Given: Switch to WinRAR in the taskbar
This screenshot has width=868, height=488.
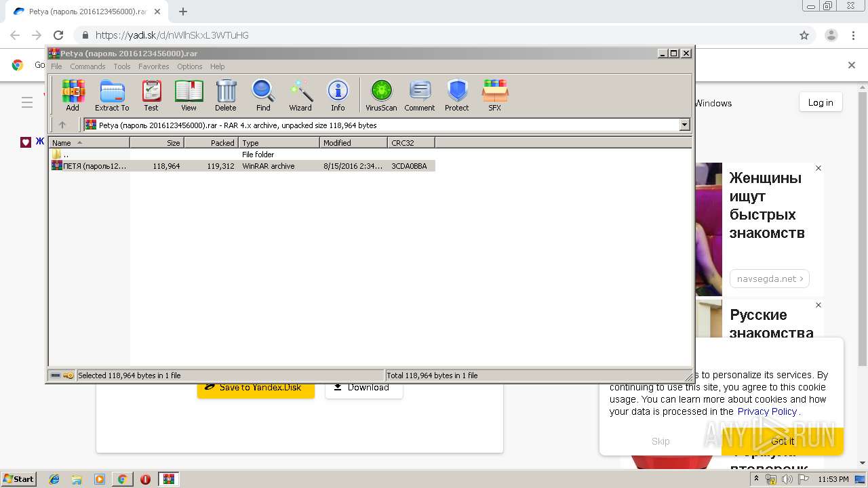Looking at the screenshot, I should pos(169,479).
